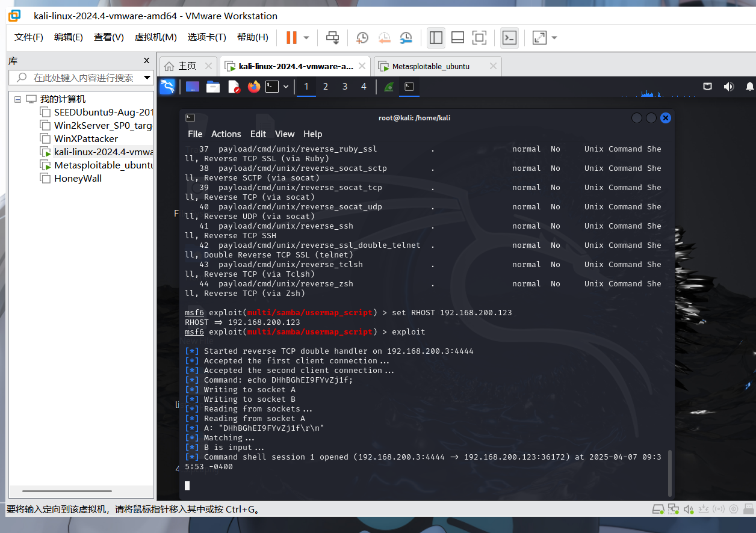Select Metasploitable_ubuntu in library tree
The width and height of the screenshot is (756, 533).
(103, 165)
